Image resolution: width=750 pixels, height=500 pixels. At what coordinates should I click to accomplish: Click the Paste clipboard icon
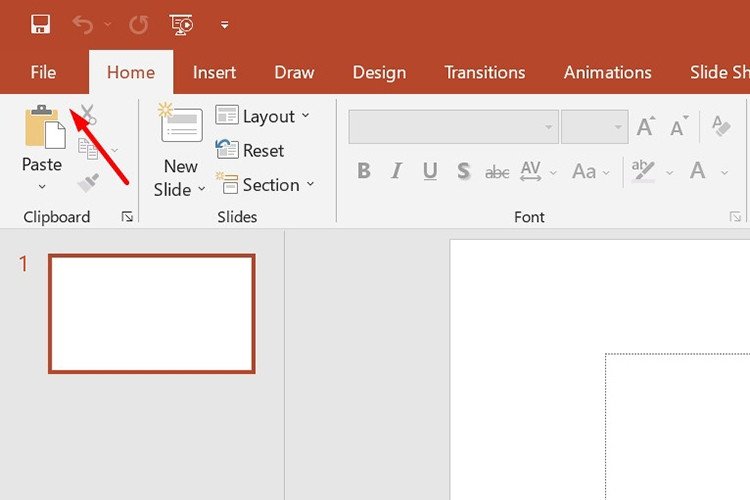click(x=45, y=127)
